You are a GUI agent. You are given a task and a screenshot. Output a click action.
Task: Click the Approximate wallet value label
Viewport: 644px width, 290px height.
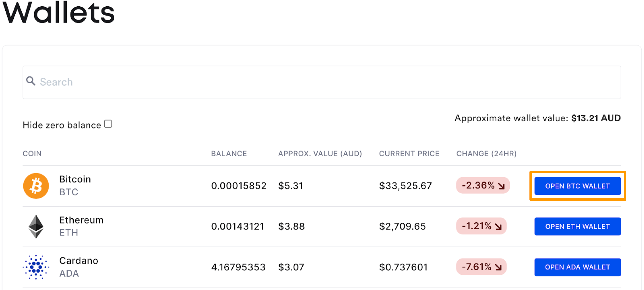point(512,118)
